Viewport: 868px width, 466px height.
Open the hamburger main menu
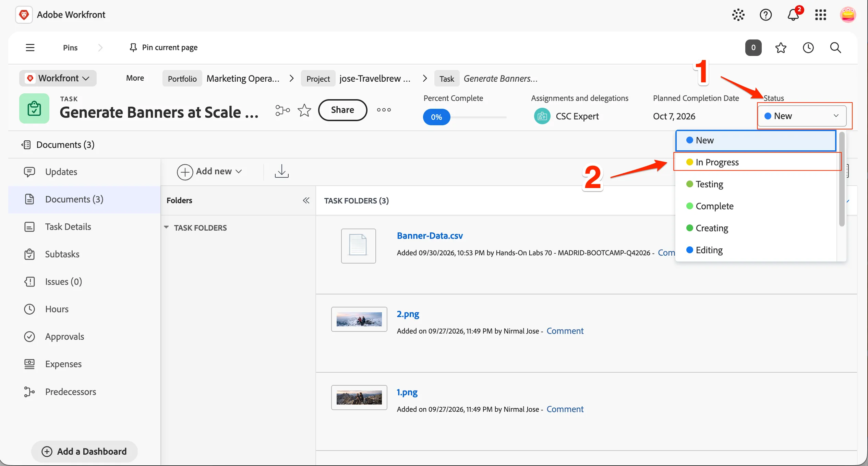pos(30,47)
